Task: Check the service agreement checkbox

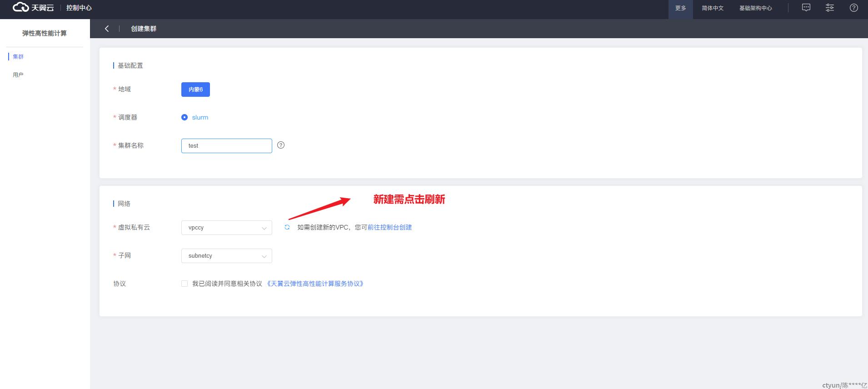Action: pos(185,284)
